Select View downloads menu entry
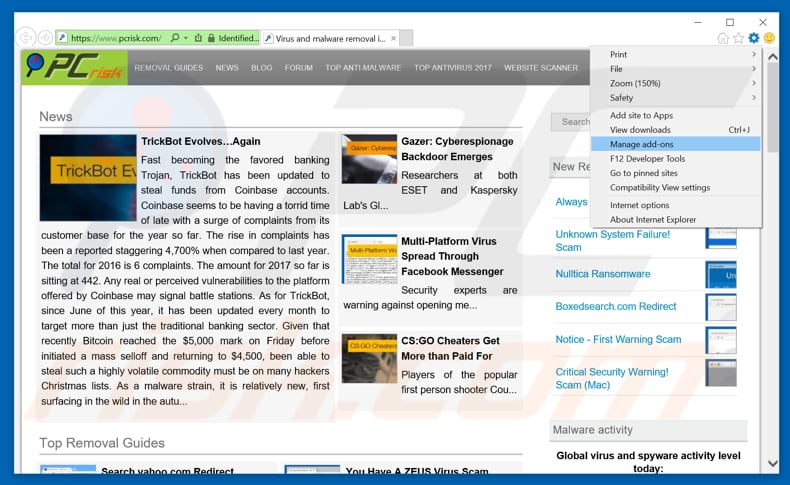This screenshot has height=485, width=790. 676,130
